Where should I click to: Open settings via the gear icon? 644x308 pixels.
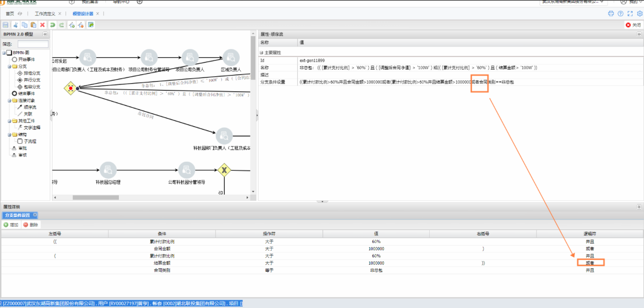coord(640,14)
